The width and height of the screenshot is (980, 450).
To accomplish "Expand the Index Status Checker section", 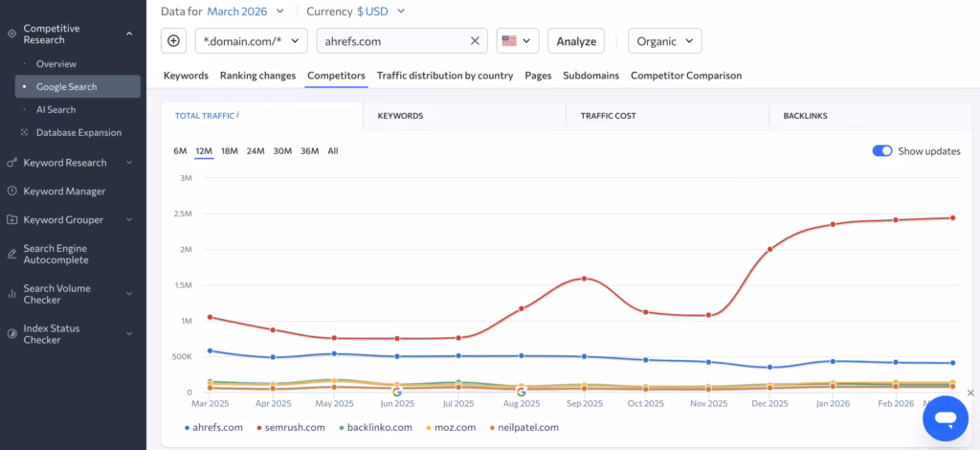I will click(x=129, y=334).
